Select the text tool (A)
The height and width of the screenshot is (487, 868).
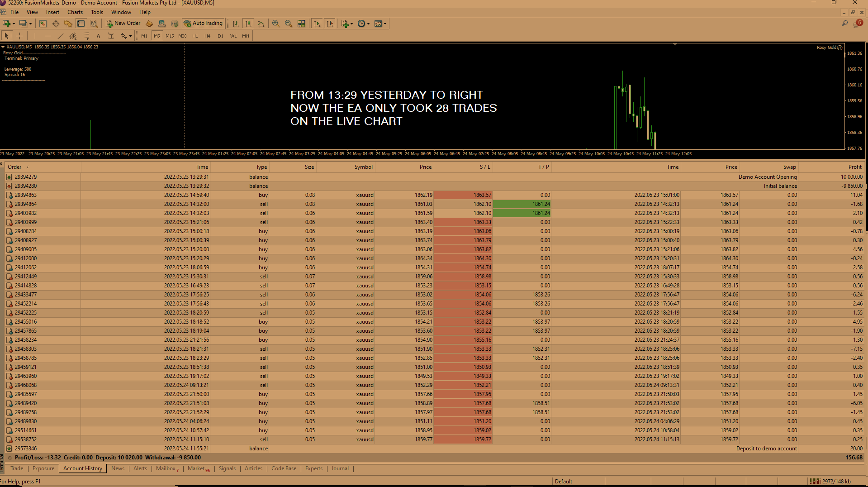[x=98, y=36]
